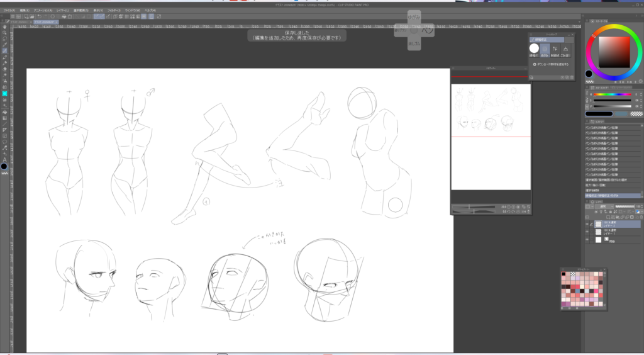Click ダウンロード素材を追加する add material button
The height and width of the screenshot is (355, 644).
pos(551,64)
